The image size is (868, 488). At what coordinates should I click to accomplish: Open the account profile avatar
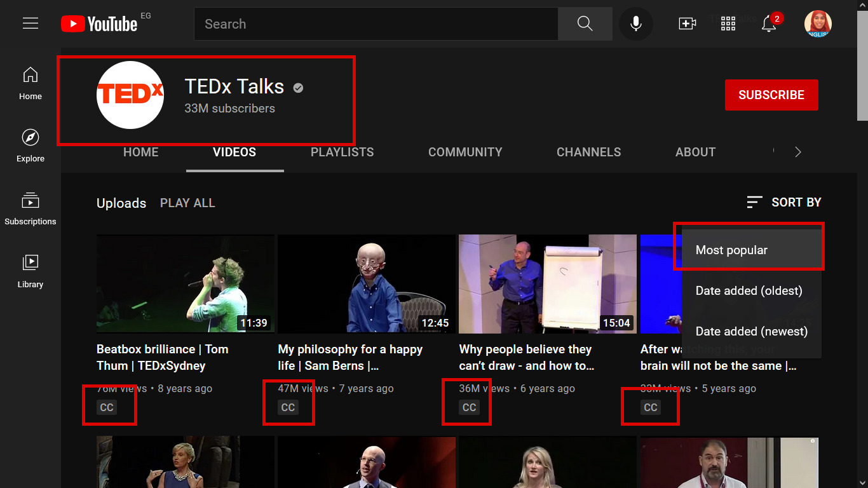[x=818, y=24]
